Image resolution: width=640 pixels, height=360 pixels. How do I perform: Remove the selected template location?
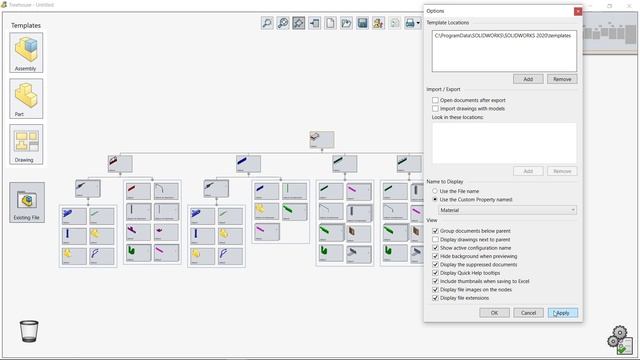[x=562, y=79]
